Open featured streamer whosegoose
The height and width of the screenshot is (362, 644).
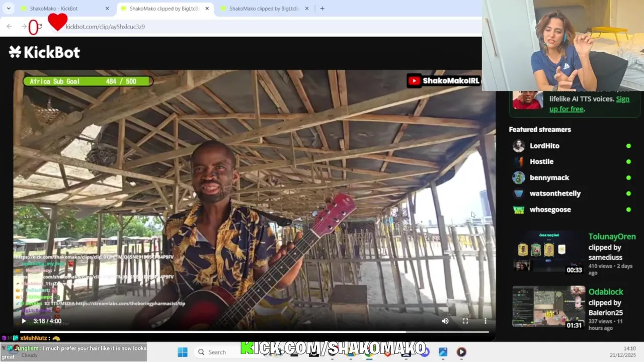[550, 210]
